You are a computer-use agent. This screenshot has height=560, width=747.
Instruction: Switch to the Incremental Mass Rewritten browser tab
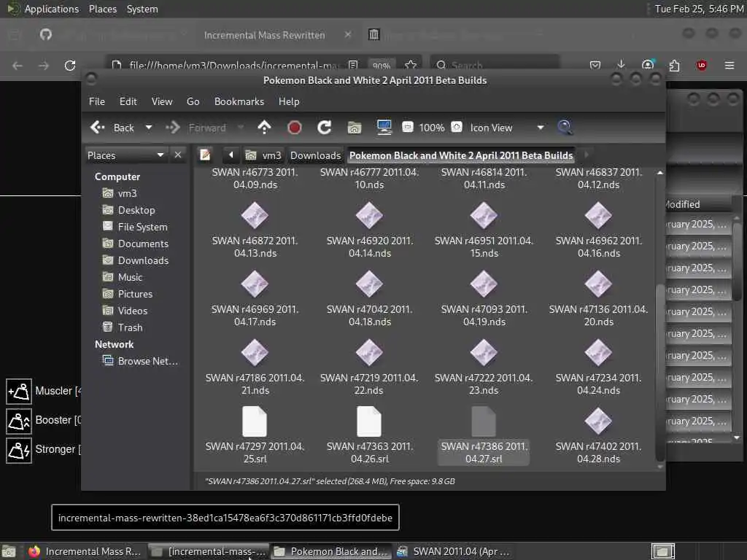coord(264,35)
